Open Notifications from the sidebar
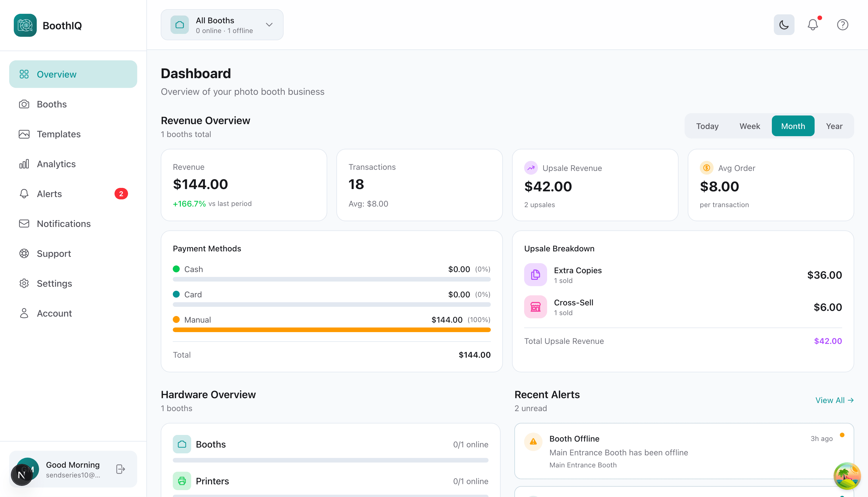Screen dimensions: 868x497 click(63, 224)
